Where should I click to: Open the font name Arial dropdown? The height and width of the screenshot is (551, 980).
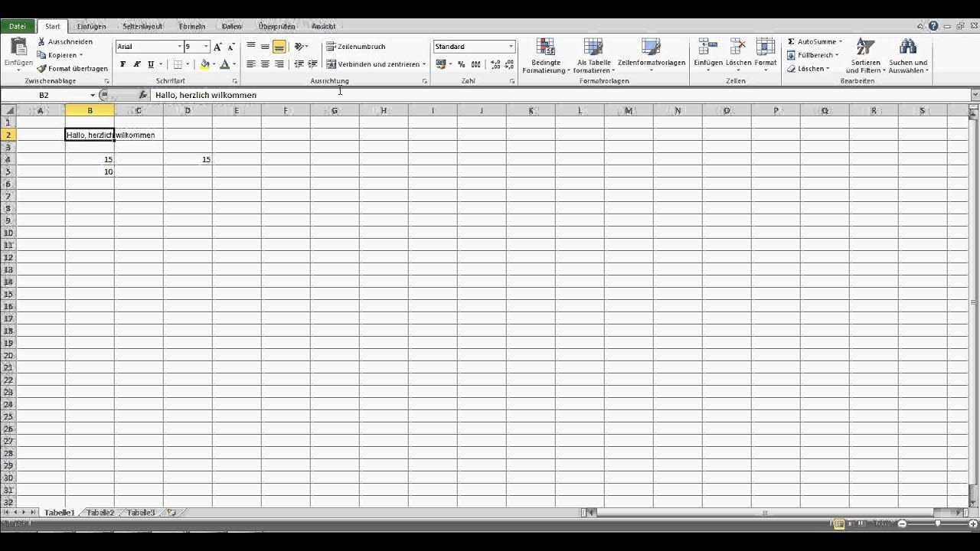(x=179, y=47)
